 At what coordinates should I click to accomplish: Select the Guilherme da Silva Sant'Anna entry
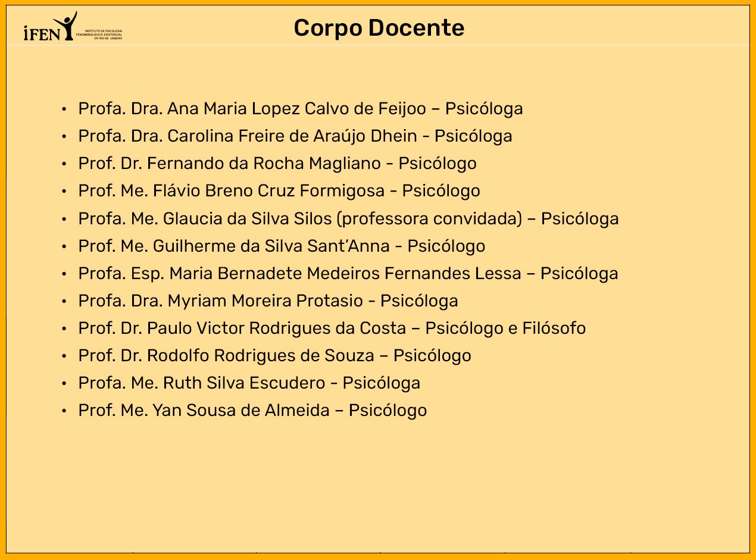point(281,246)
